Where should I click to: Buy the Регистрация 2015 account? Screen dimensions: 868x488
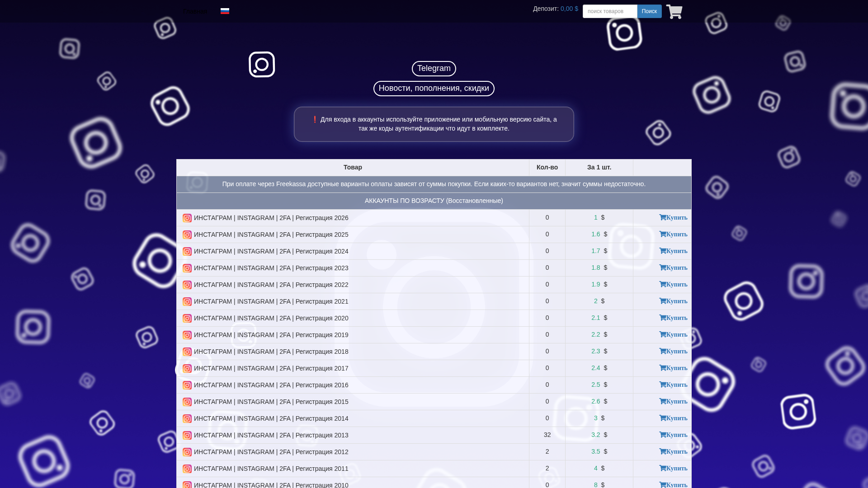click(x=673, y=402)
